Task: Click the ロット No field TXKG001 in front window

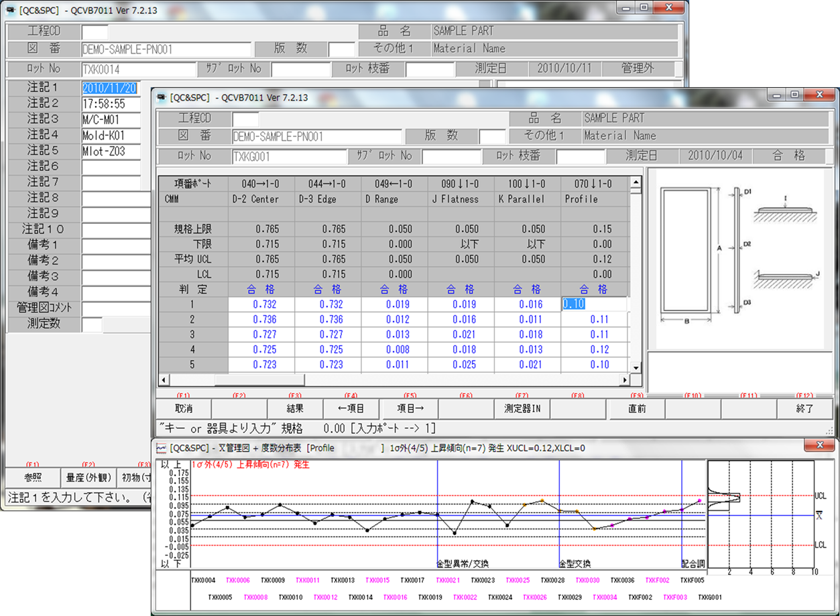Action: point(289,156)
